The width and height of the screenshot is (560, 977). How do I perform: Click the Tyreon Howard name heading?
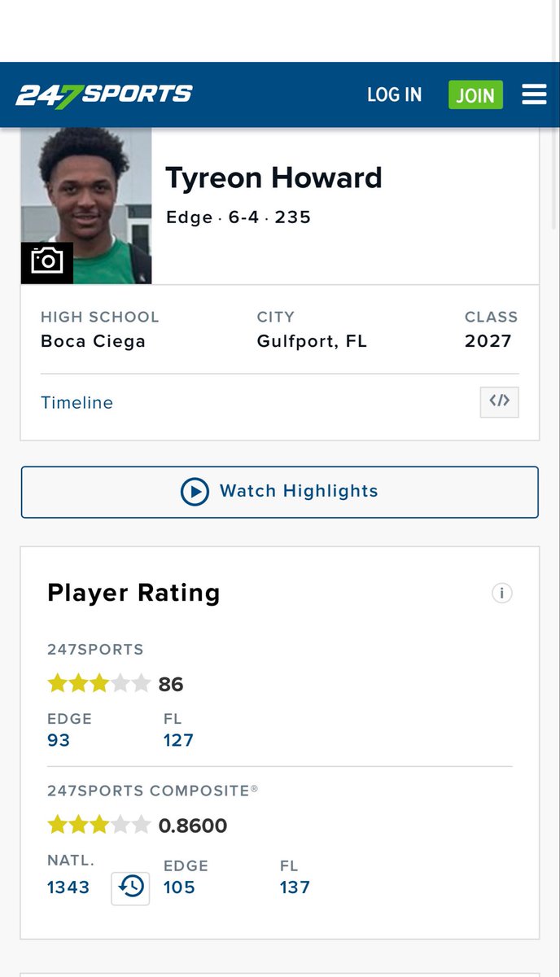click(x=273, y=178)
